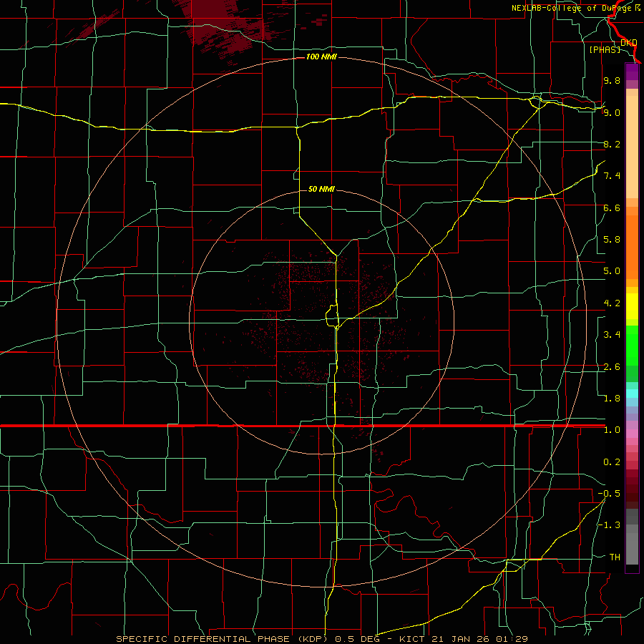Click the 4.2 legend value
Image resolution: width=644 pixels, height=644 pixels.
click(x=612, y=303)
